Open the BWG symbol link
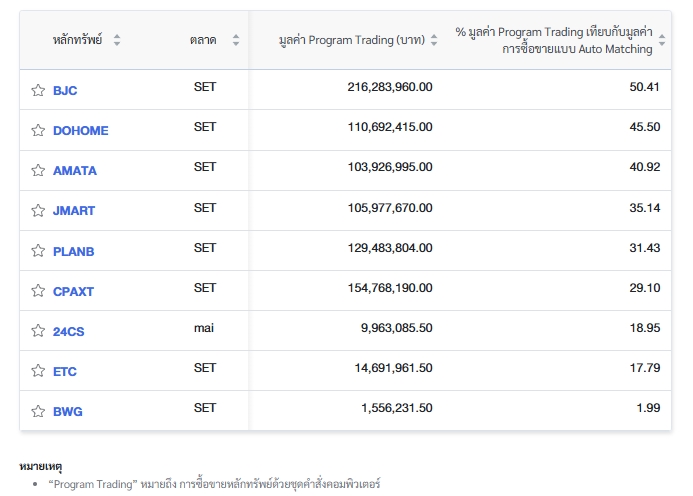This screenshot has width=693, height=496. pos(68,411)
